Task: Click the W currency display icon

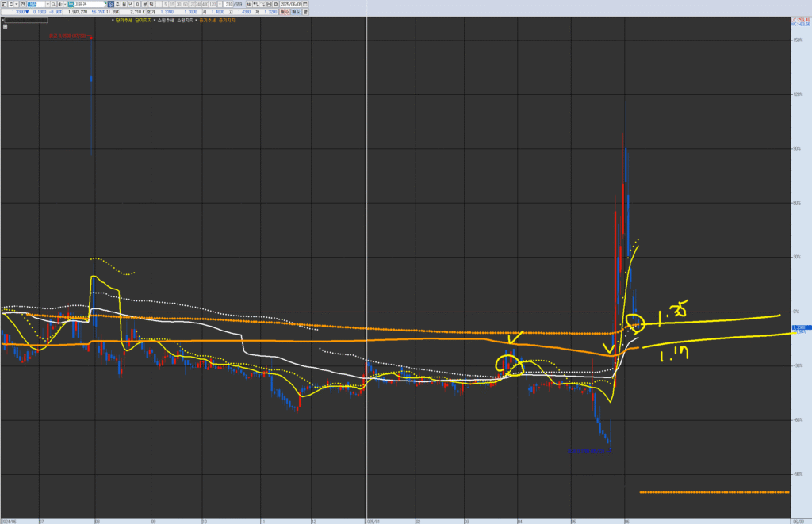Action: coord(249,4)
